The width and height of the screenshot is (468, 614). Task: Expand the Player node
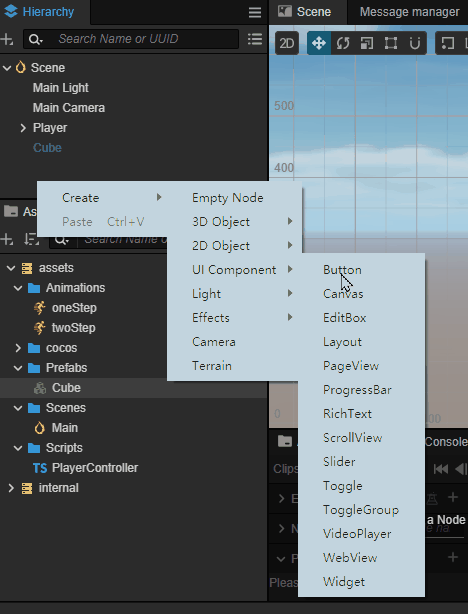(x=23, y=128)
